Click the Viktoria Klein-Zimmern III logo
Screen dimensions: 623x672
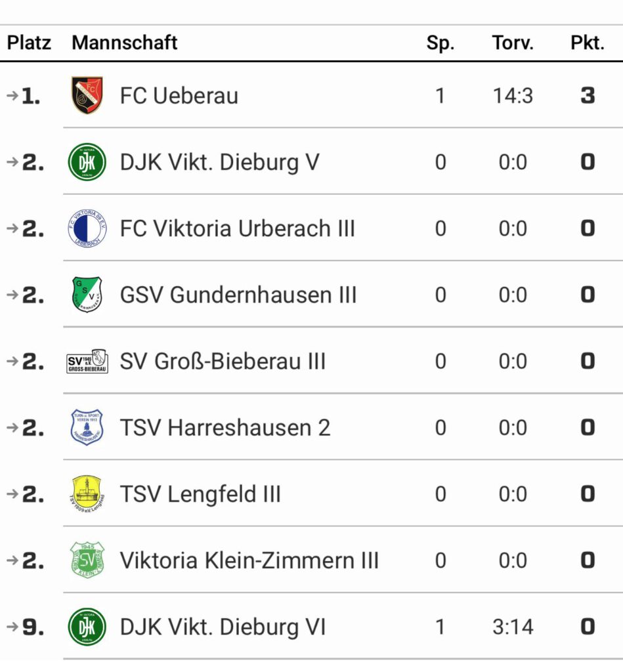tap(87, 560)
